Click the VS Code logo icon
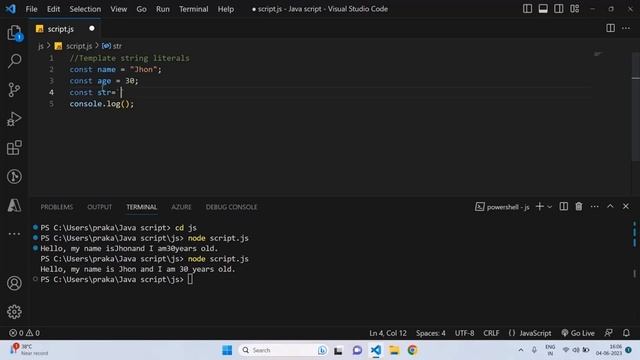Viewport: 640px width, 360px height. (x=11, y=9)
